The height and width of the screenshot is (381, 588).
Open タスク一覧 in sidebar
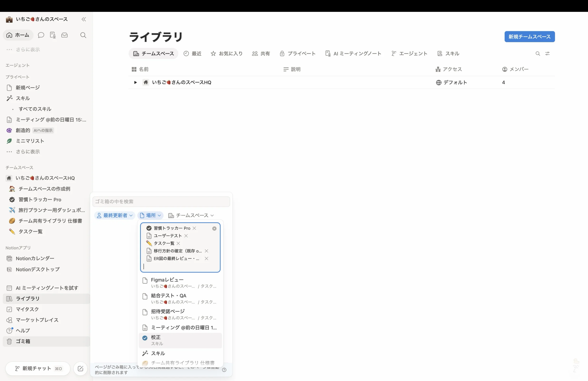click(x=46, y=231)
